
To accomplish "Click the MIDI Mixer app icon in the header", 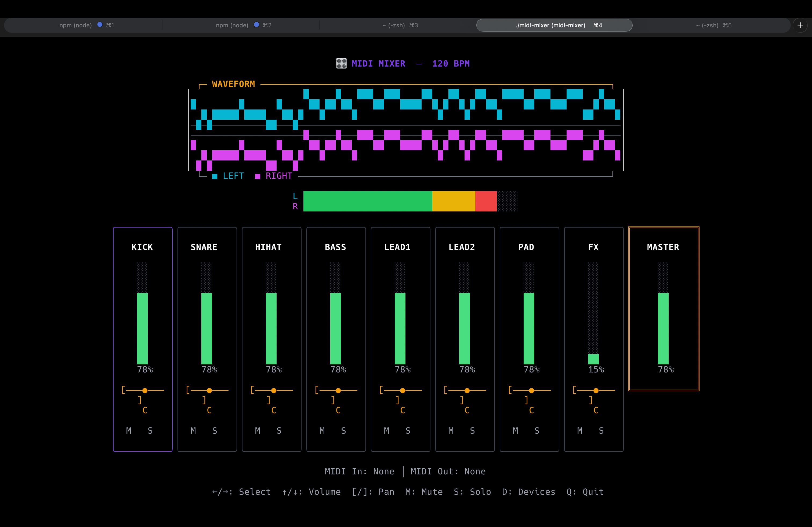I will point(341,63).
